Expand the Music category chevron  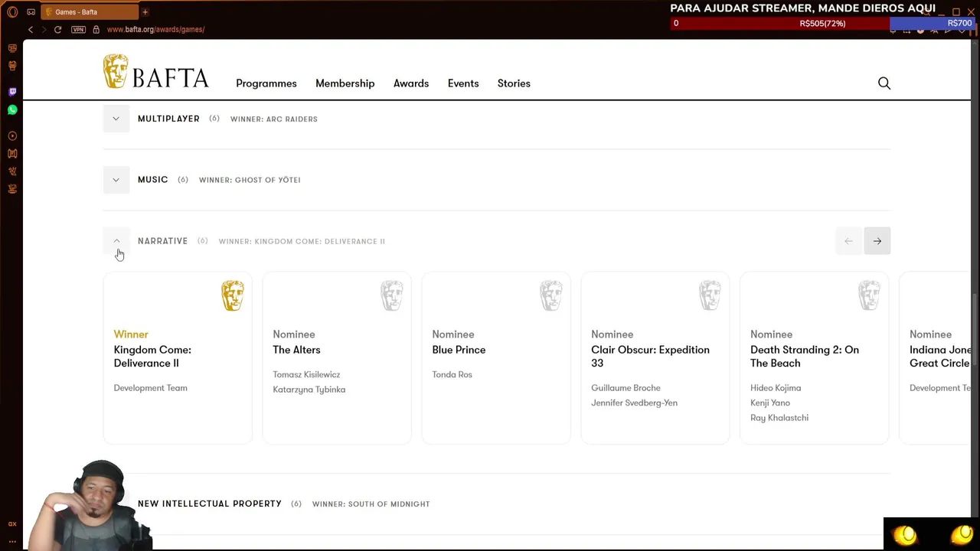[116, 180]
